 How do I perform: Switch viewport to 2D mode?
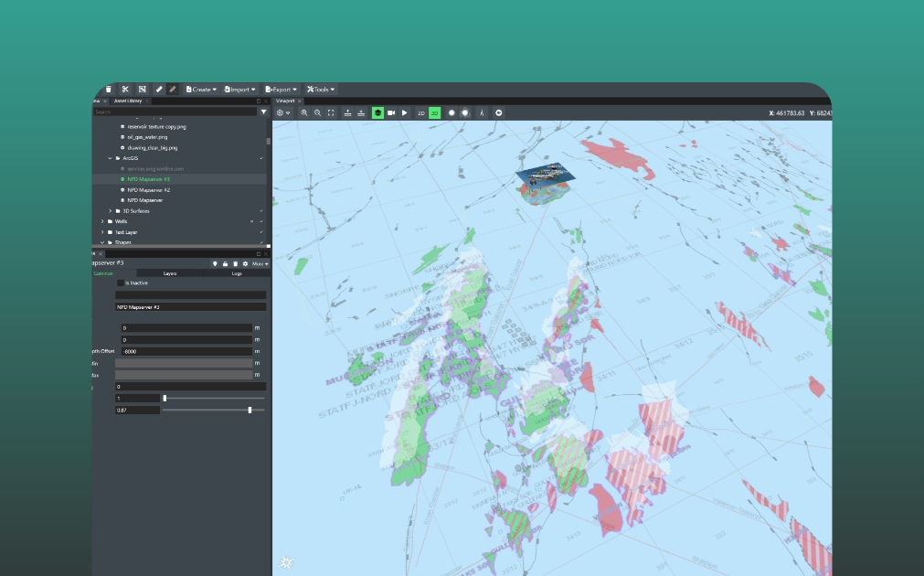point(421,112)
